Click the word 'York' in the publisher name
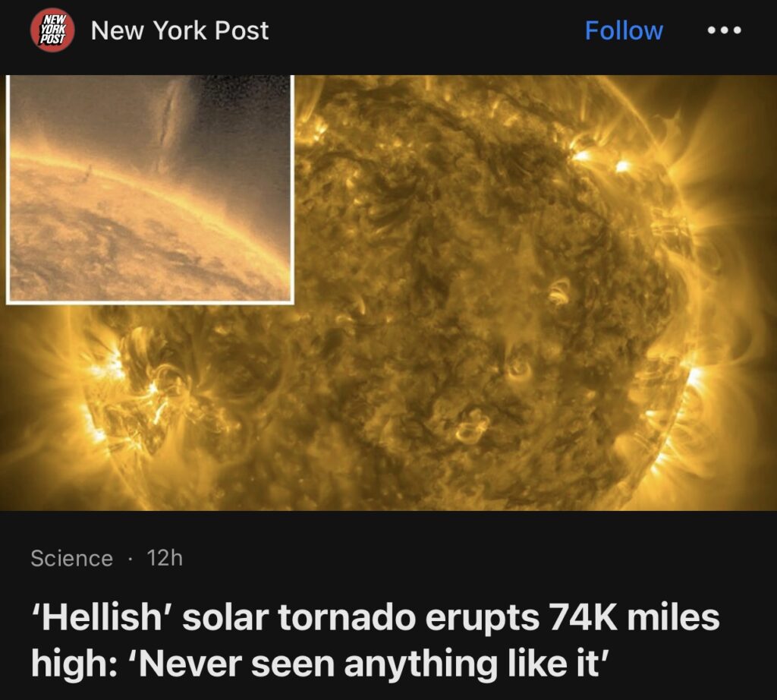Viewport: 777px width, 700px height. pyautogui.click(x=180, y=30)
